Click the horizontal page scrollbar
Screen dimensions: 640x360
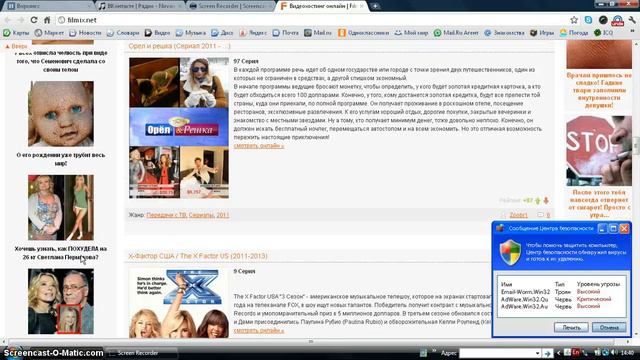tap(310, 342)
